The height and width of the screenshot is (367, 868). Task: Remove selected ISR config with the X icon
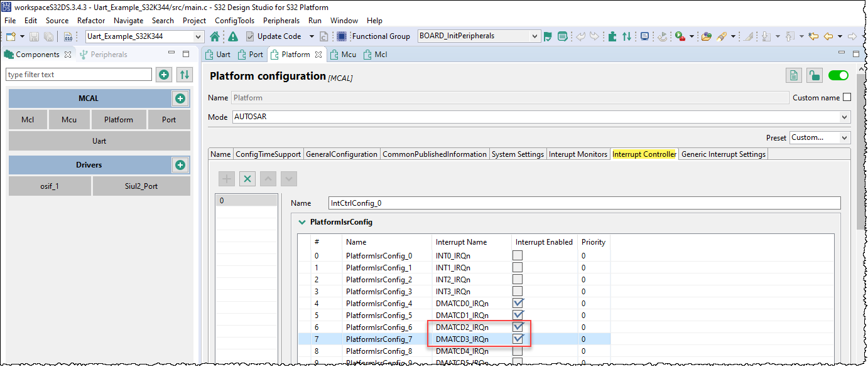[247, 179]
